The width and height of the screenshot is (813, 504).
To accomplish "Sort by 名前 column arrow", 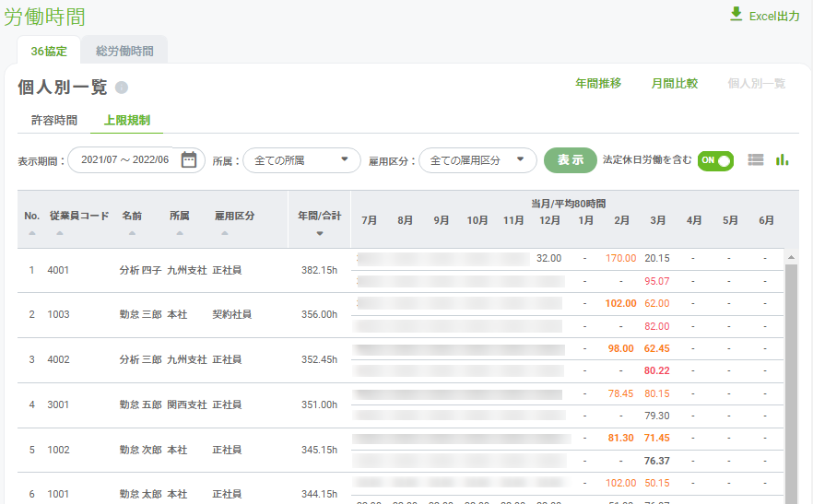I will click(x=132, y=233).
